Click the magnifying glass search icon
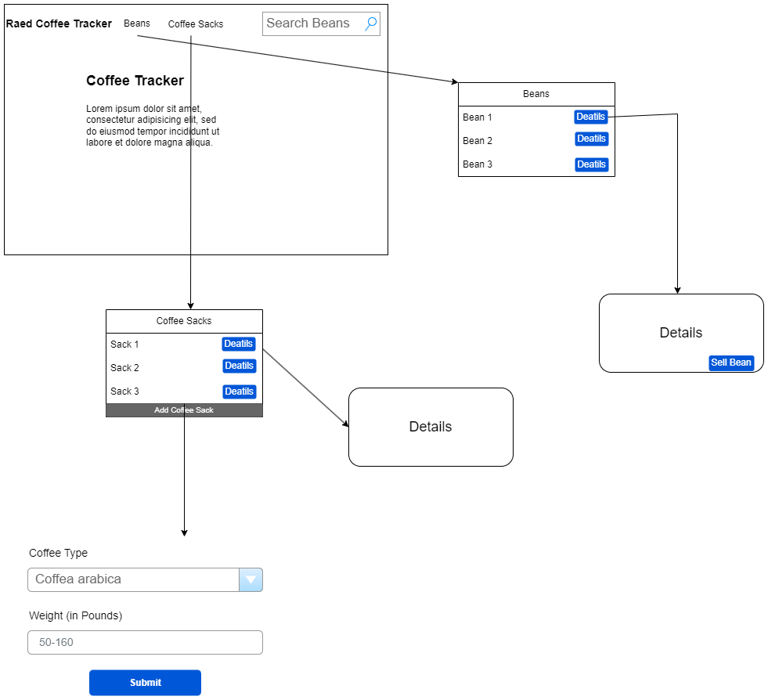 [x=370, y=23]
